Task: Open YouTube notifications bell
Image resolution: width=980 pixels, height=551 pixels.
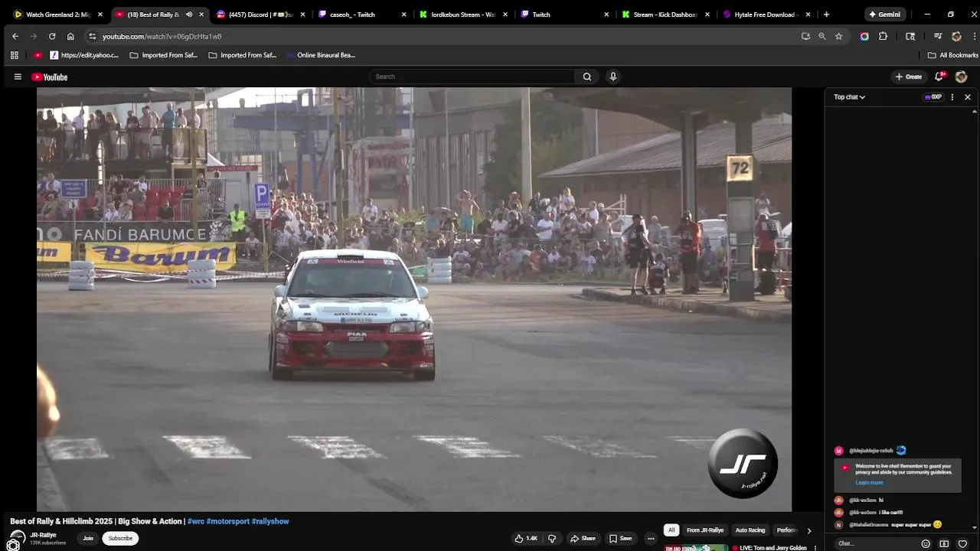Action: point(939,77)
